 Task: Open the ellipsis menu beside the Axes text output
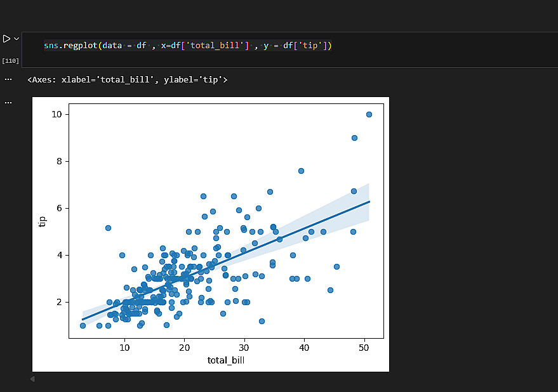coord(8,79)
